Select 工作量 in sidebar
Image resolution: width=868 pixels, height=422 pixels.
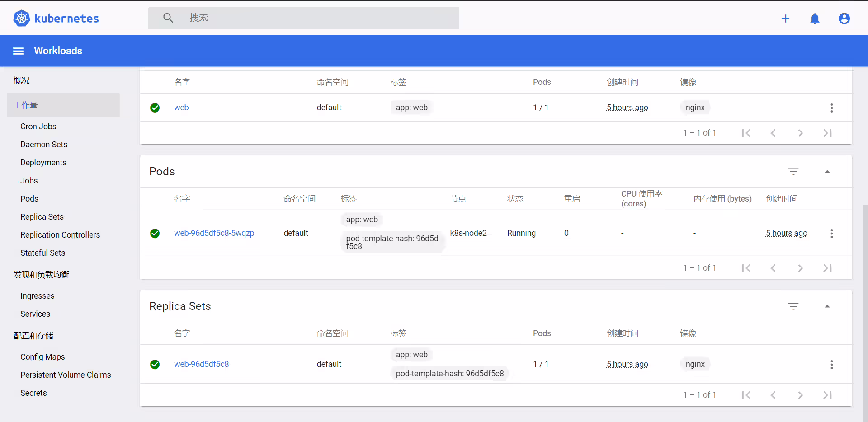click(x=63, y=105)
